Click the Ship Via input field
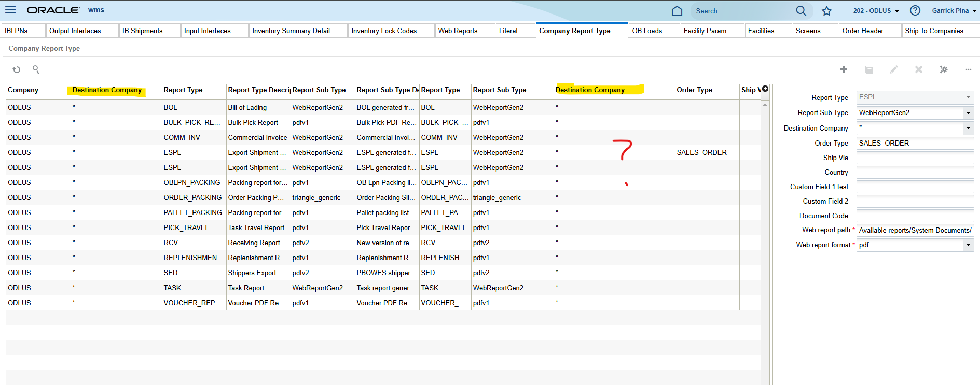The width and height of the screenshot is (980, 385). click(x=915, y=158)
